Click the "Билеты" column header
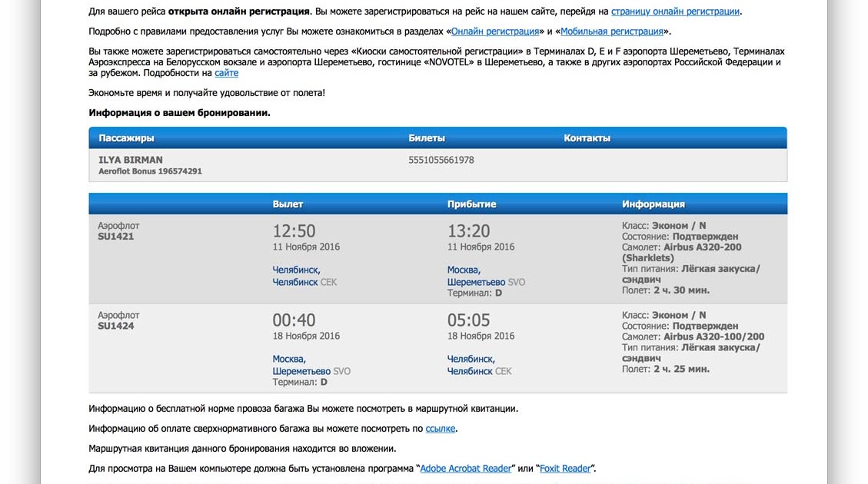Screen dimensions: 868x484 pos(426,138)
